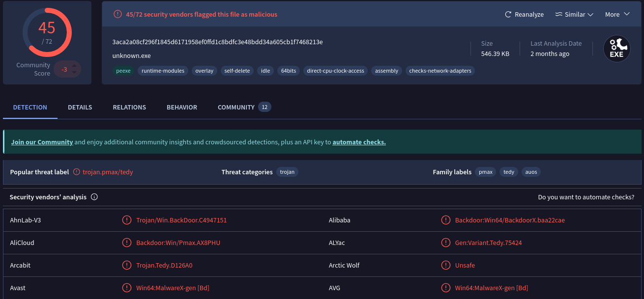
Task: Click the alert icon beside the malicious banner
Action: tap(117, 14)
